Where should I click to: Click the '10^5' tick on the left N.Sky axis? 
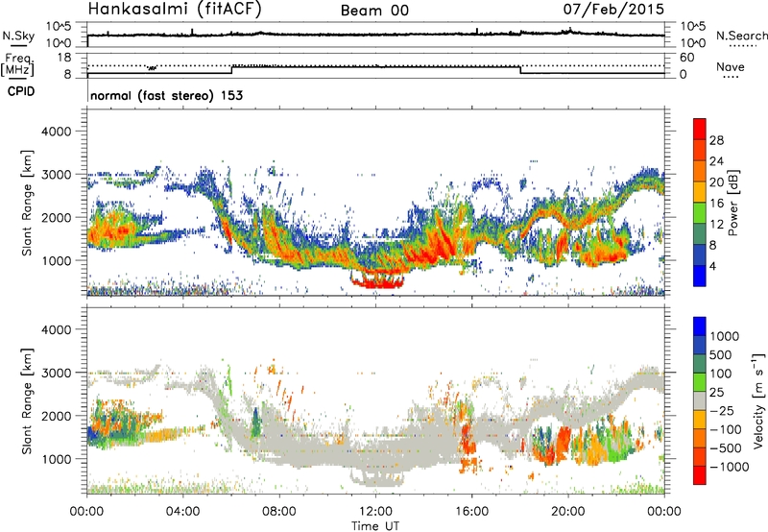pos(59,26)
